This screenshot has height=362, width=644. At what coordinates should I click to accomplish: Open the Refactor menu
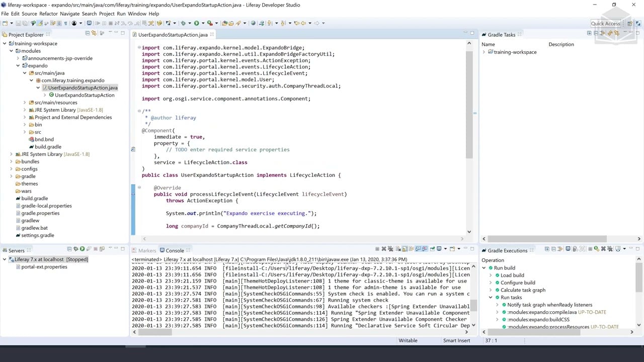pyautogui.click(x=48, y=14)
